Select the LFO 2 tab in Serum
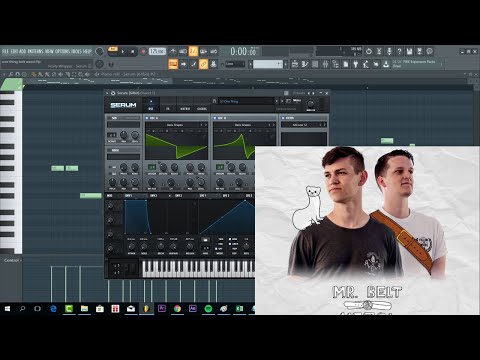The height and width of the screenshot is (360, 480). (226, 196)
